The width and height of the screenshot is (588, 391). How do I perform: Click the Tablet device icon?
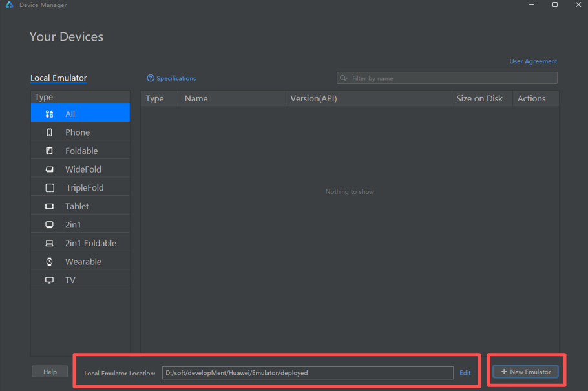pos(49,206)
